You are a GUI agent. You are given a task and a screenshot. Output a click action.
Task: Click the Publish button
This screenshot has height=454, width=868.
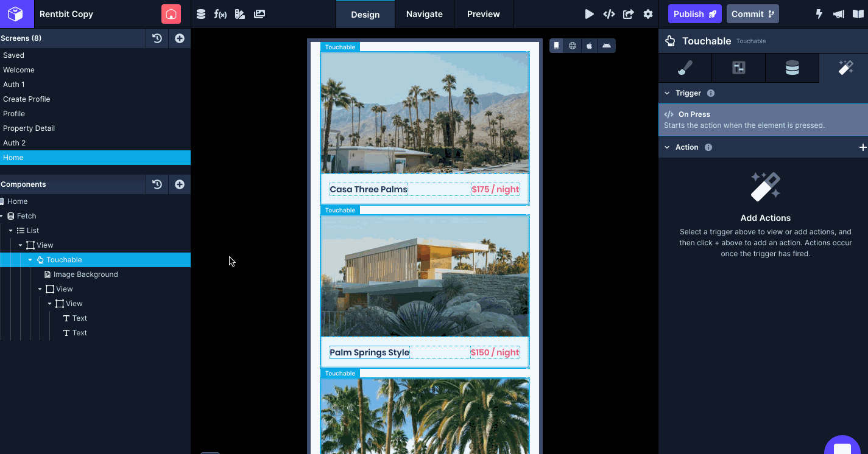point(695,14)
